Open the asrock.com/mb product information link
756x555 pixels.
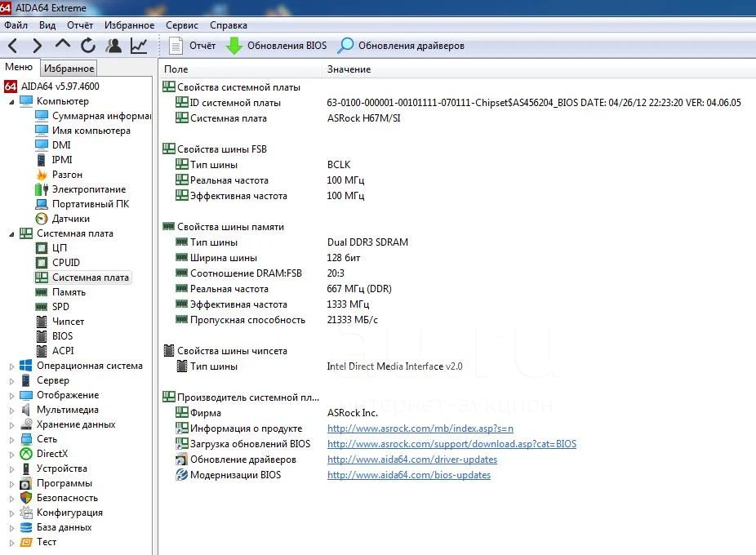[x=420, y=428]
